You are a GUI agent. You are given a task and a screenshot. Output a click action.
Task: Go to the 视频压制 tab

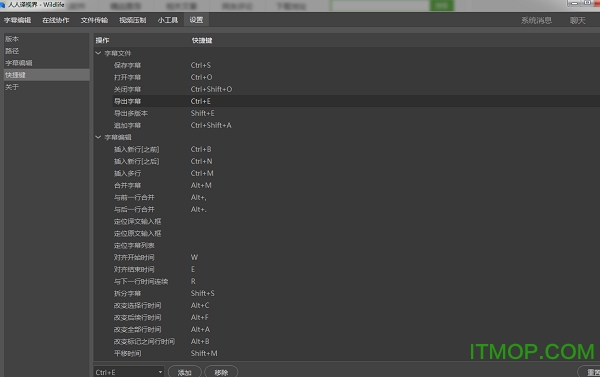pos(133,20)
